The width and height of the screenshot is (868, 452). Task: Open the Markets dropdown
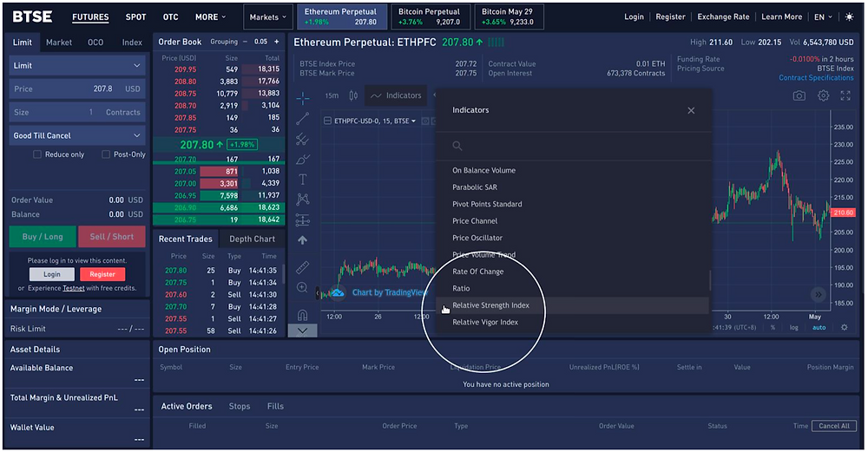pos(268,17)
